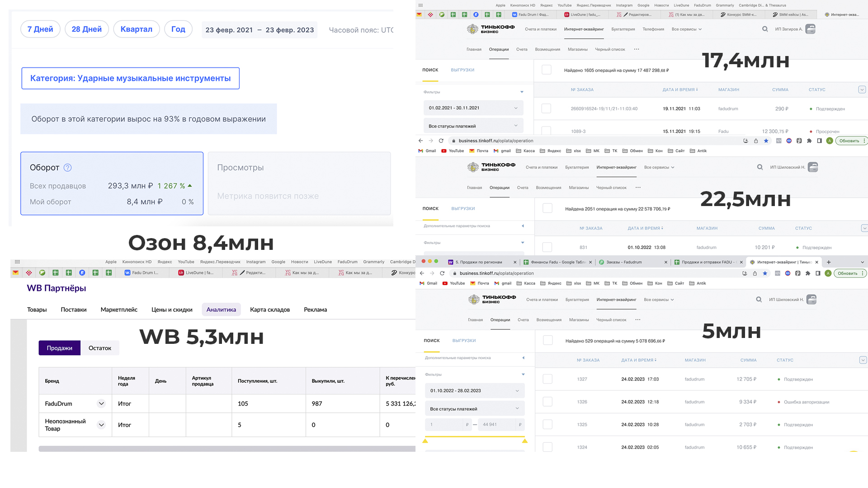Click mail pinned tab icon in WB window

pyautogui.click(x=15, y=272)
